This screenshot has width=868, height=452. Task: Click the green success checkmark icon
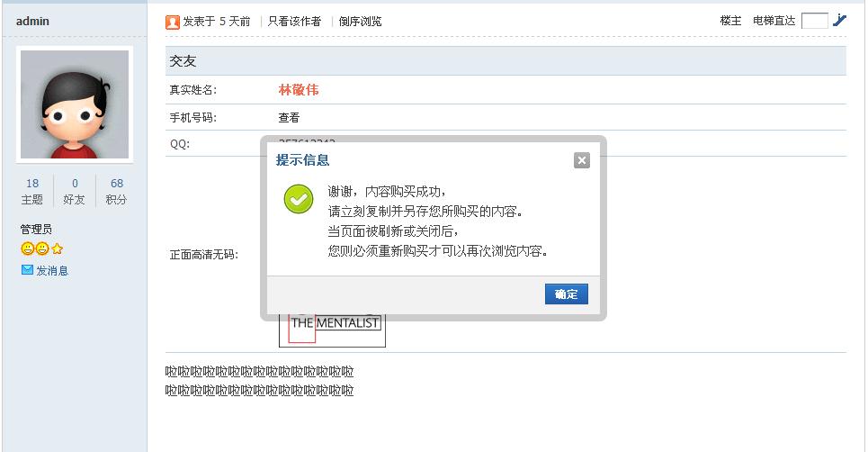(299, 199)
